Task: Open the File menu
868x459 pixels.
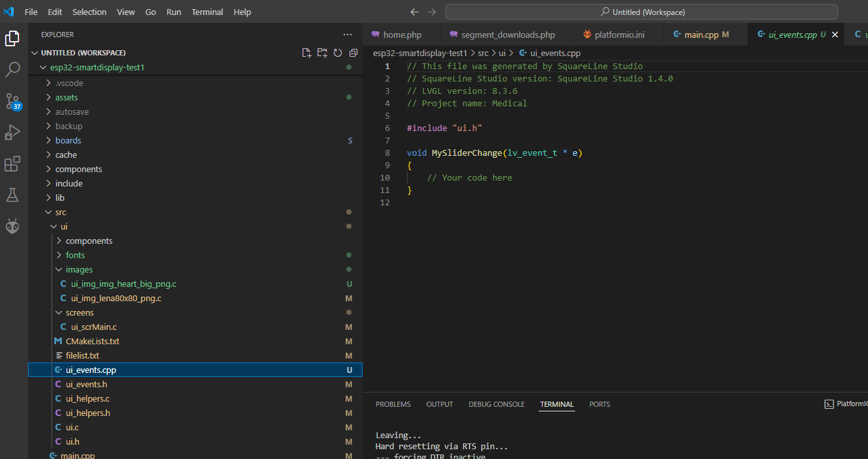Action: click(x=31, y=12)
